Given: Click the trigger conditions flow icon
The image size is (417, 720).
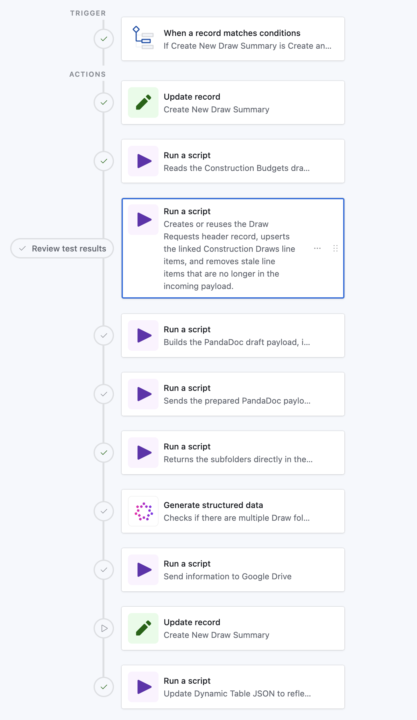Looking at the screenshot, I should click(x=143, y=39).
